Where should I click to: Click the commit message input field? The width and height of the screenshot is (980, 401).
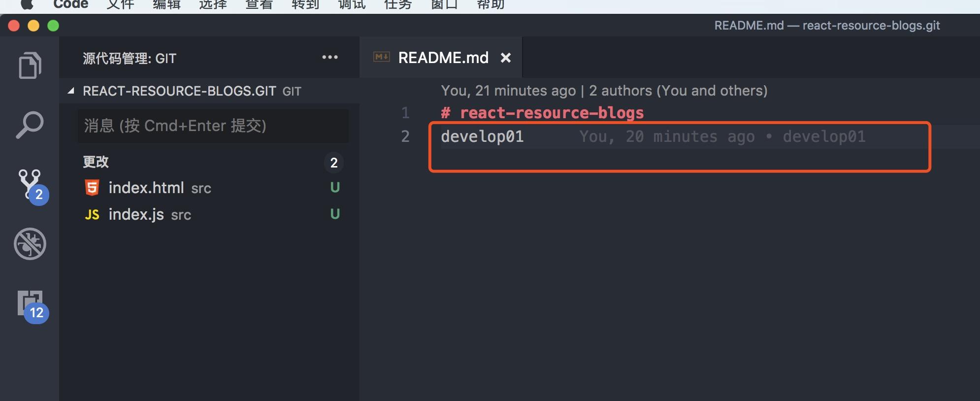pos(213,126)
